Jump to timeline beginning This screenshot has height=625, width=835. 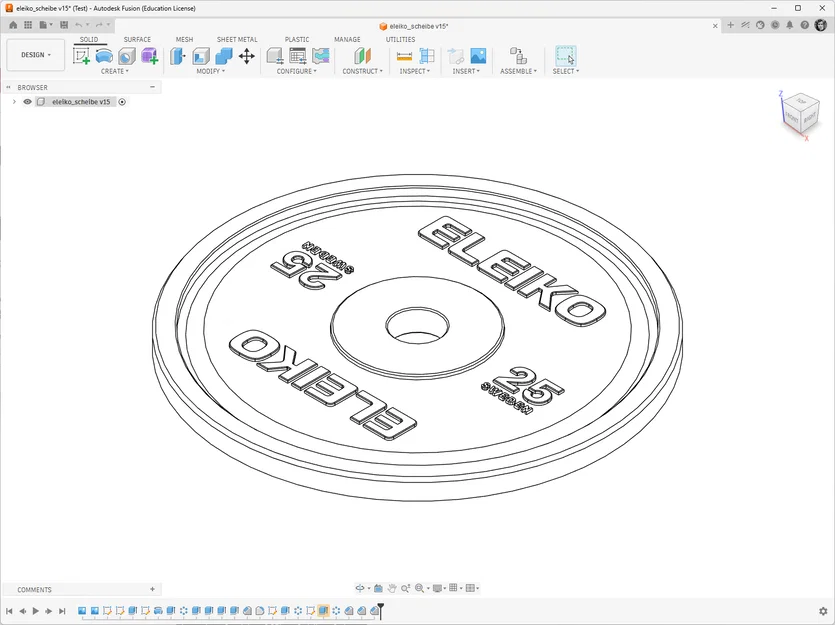[9, 611]
